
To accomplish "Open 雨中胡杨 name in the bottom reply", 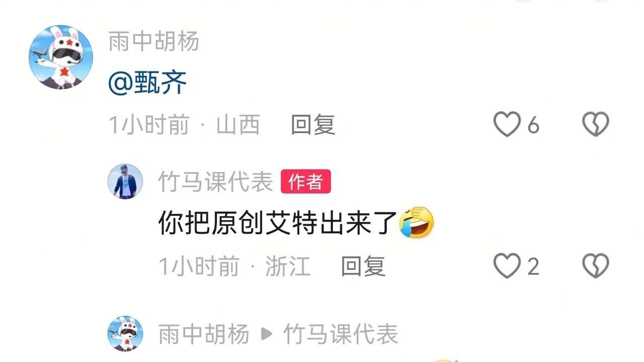I will pos(204,334).
